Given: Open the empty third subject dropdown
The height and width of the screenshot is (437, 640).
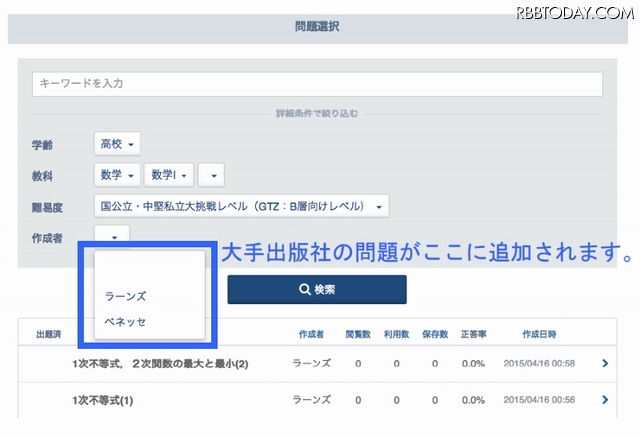Looking at the screenshot, I should (211, 175).
